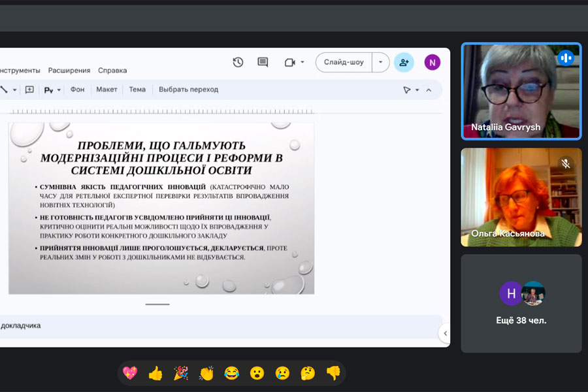
Task: Send crying sad face reaction
Action: [282, 373]
